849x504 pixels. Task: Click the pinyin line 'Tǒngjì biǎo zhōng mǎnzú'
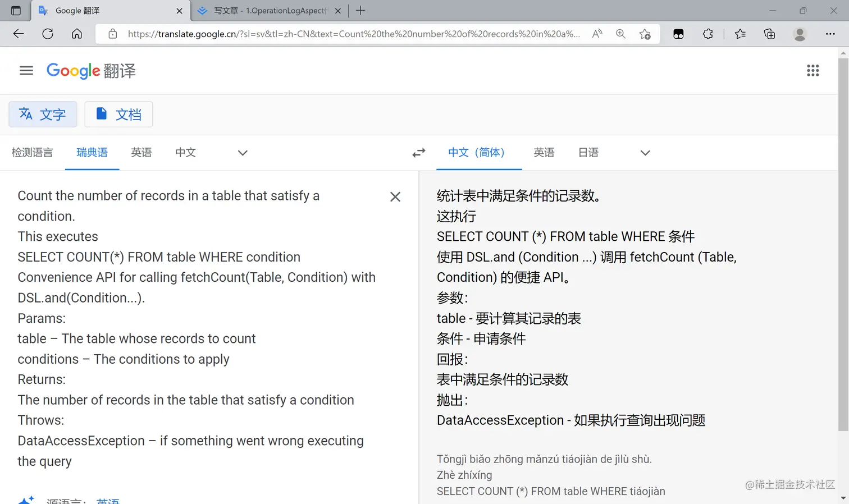click(544, 459)
